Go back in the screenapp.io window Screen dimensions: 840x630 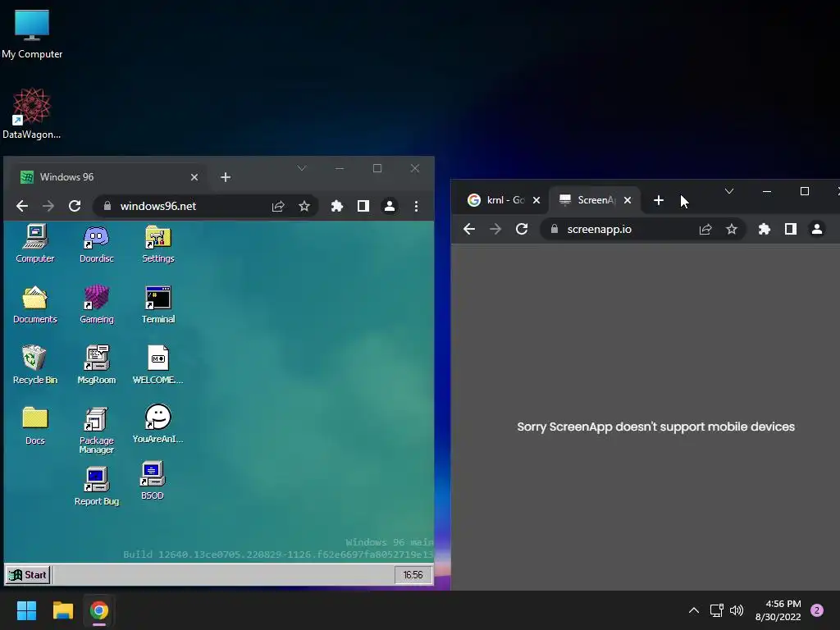[469, 230]
